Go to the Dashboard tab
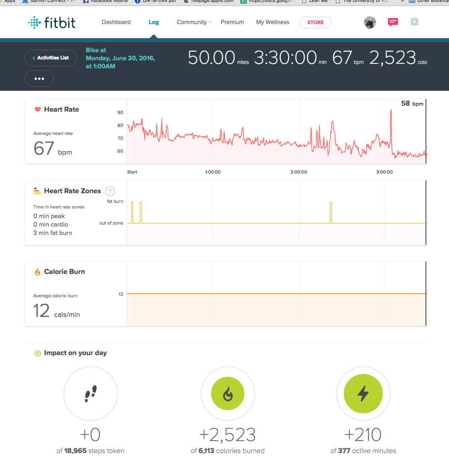Image resolution: width=449 pixels, height=476 pixels. [x=116, y=22]
